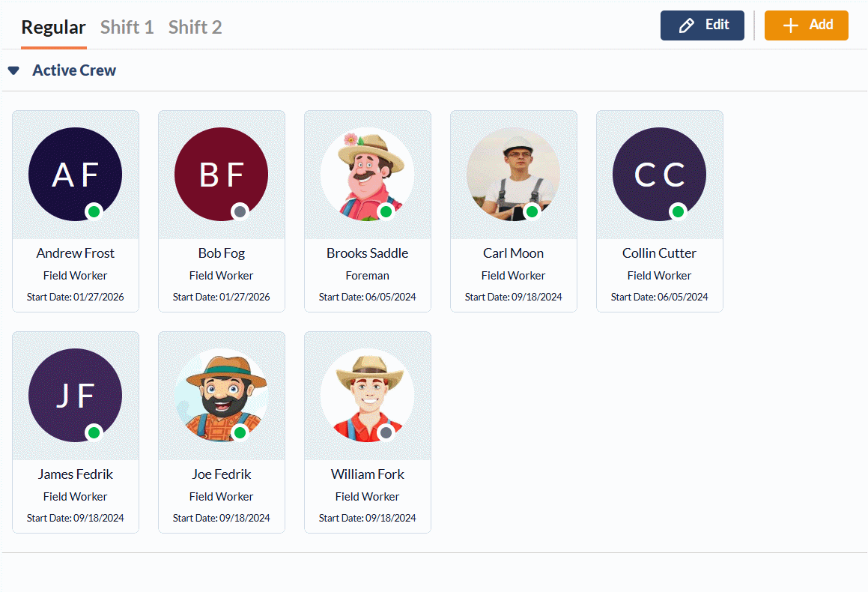Click William Fork's cartoon avatar
Image resolution: width=868 pixels, height=592 pixels.
(367, 395)
